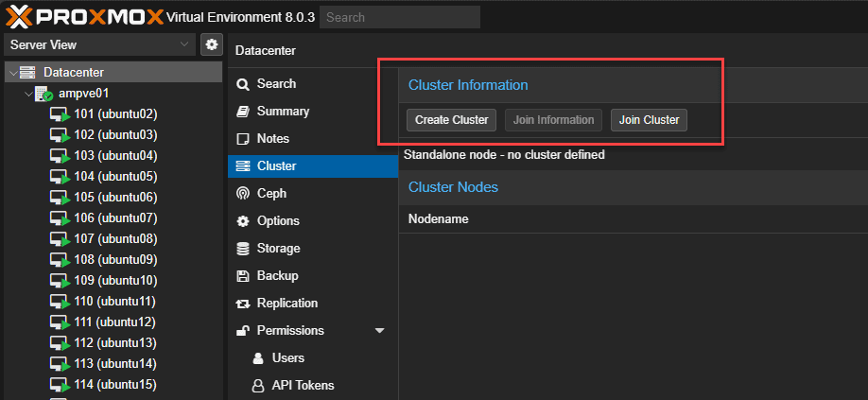Click the book icon beside Summary
Screen dimensions: 868x400
point(242,112)
